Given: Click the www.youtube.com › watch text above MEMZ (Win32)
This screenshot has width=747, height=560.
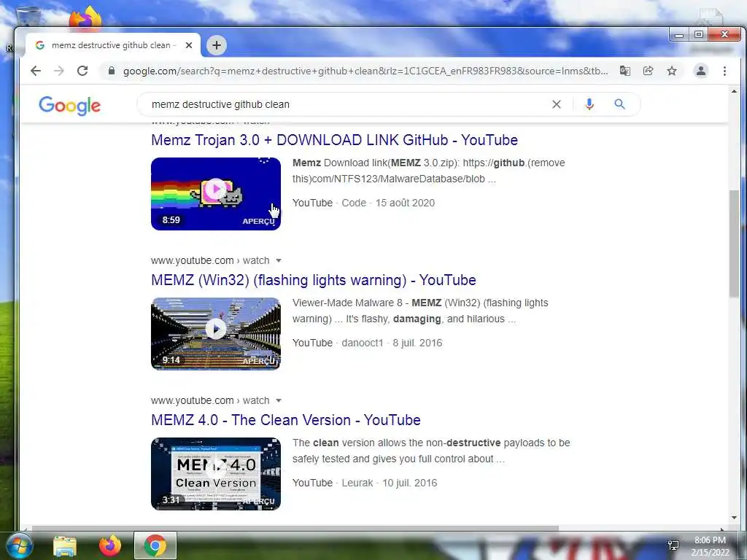Looking at the screenshot, I should (x=210, y=260).
